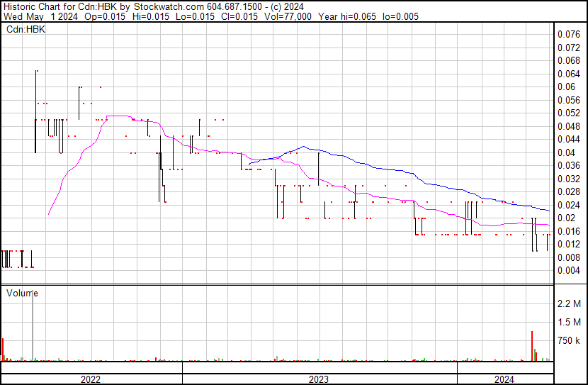
Task: Click the tall grey volume spike in 2022
Action: tap(33, 325)
